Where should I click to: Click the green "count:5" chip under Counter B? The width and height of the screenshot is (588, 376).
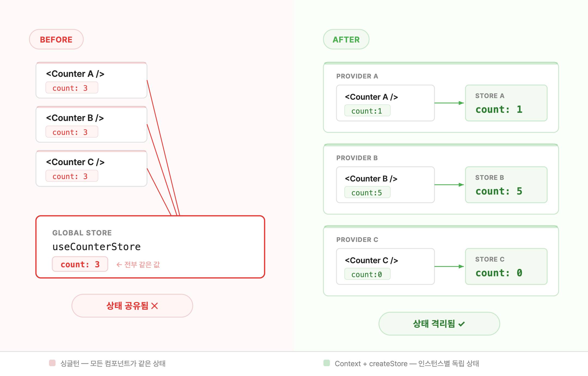367,193
